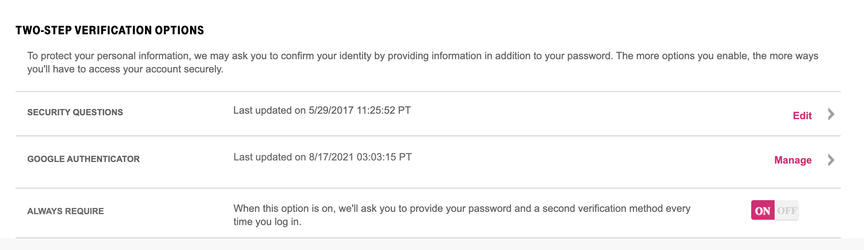Image resolution: width=868 pixels, height=250 pixels.
Task: Click the Always Require description text
Action: 462,209
